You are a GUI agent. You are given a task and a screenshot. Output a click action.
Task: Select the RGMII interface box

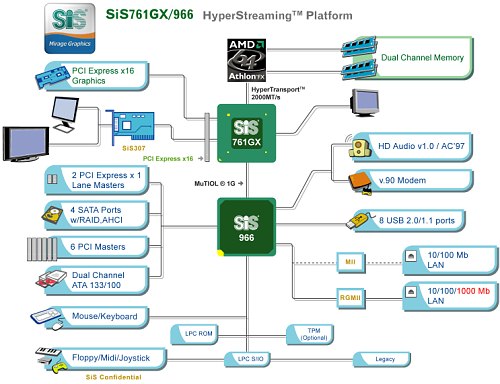[x=350, y=298]
